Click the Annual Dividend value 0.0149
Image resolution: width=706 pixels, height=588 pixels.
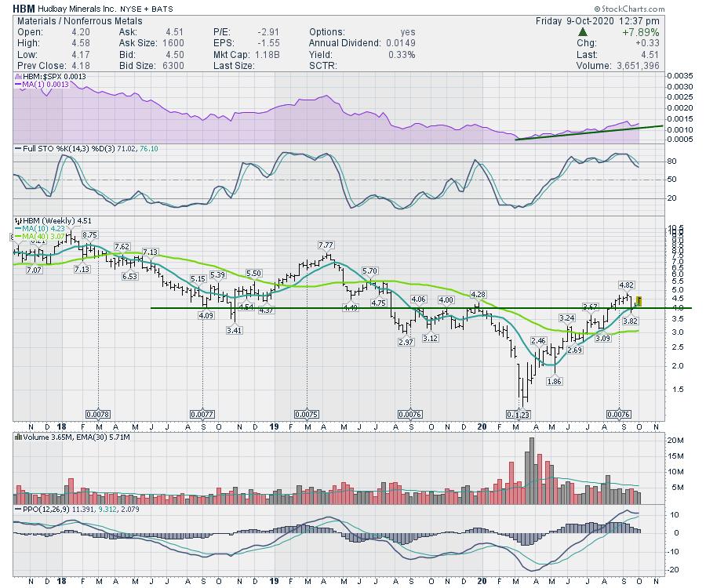pos(401,43)
